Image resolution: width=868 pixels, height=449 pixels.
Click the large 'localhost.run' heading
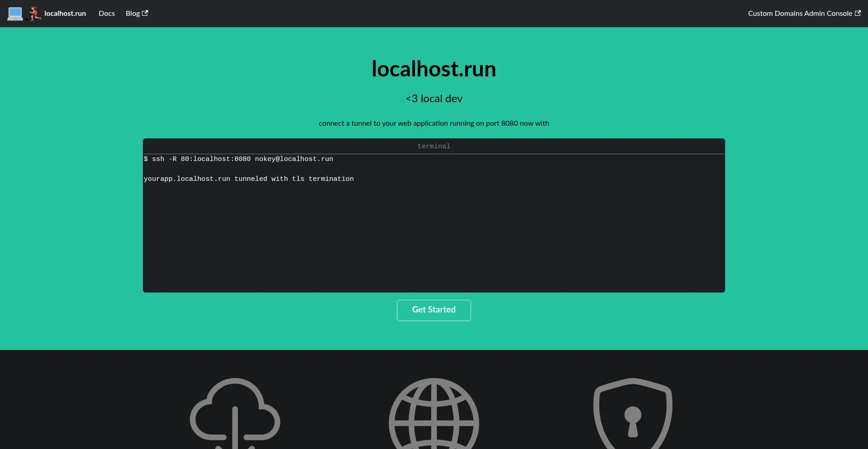pyautogui.click(x=434, y=69)
